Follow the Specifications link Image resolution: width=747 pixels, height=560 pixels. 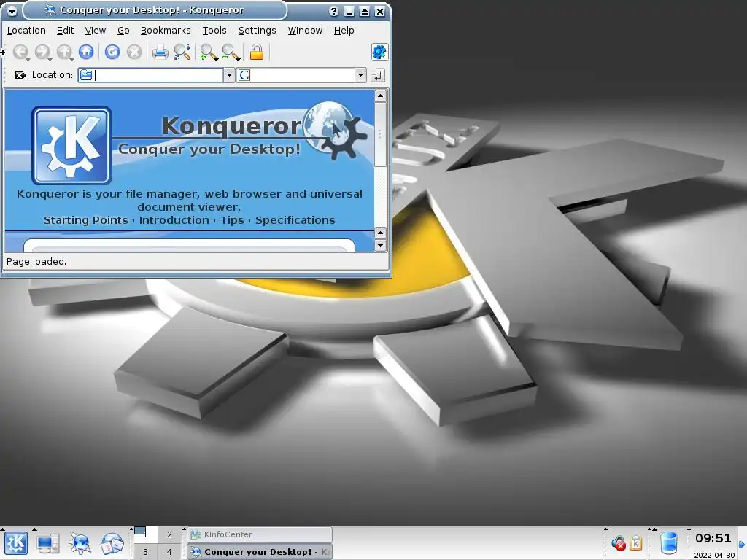point(295,220)
